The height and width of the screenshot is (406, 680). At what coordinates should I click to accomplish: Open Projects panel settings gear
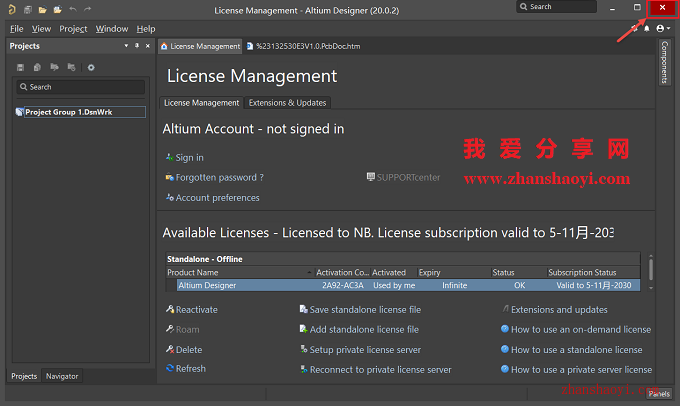(91, 67)
